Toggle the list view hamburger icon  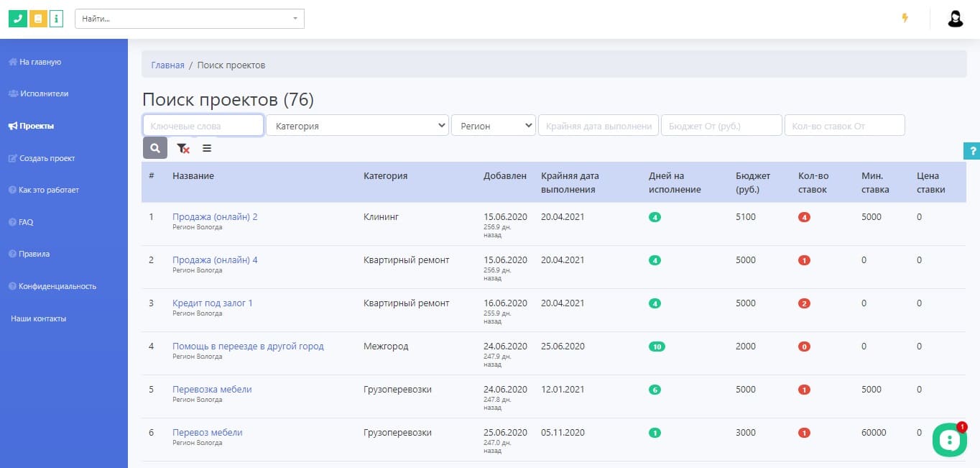[207, 148]
